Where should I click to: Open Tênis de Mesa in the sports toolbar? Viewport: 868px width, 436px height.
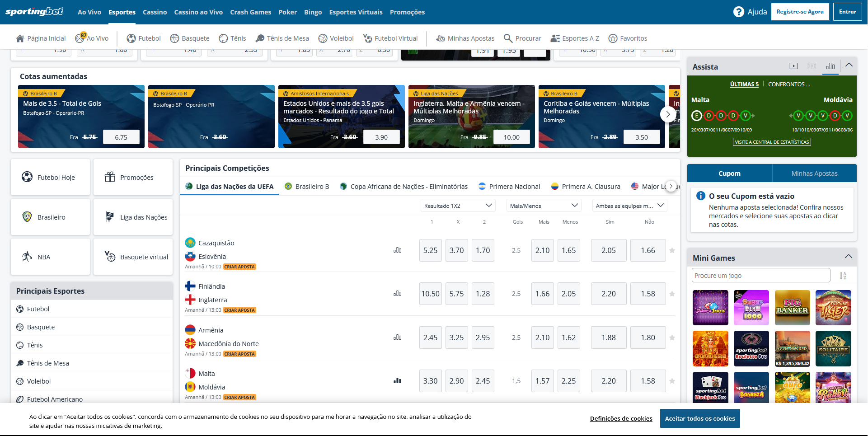[282, 38]
